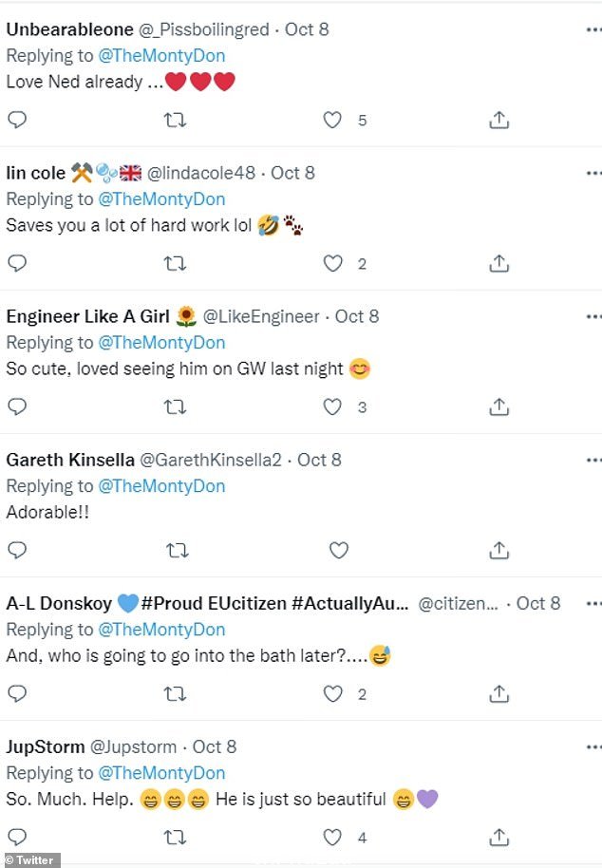Viewport: 602px width, 868px height.
Task: Reply to Unbearableone's tweet
Action: pos(17,119)
